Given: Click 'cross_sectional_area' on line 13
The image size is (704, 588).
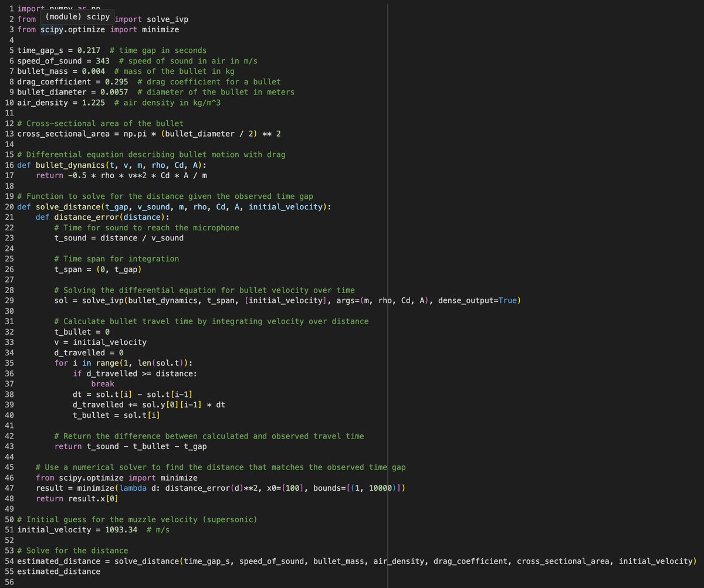Looking at the screenshot, I should point(63,134).
